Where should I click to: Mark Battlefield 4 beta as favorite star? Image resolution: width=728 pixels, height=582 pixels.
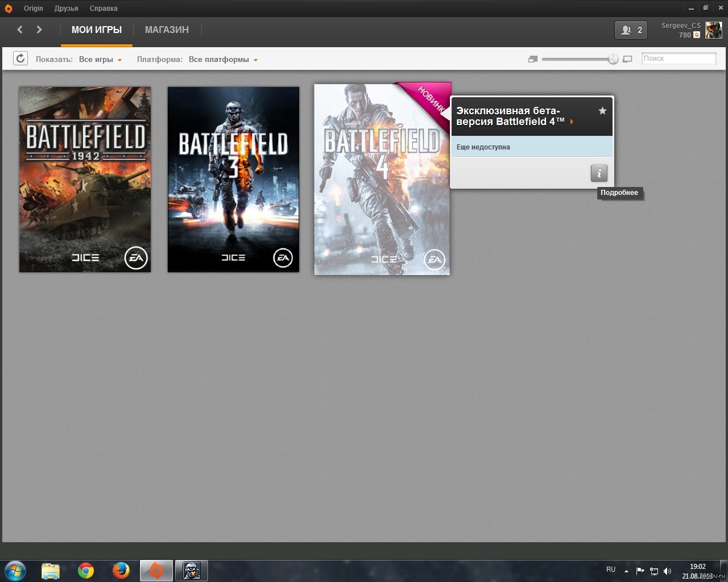point(602,111)
